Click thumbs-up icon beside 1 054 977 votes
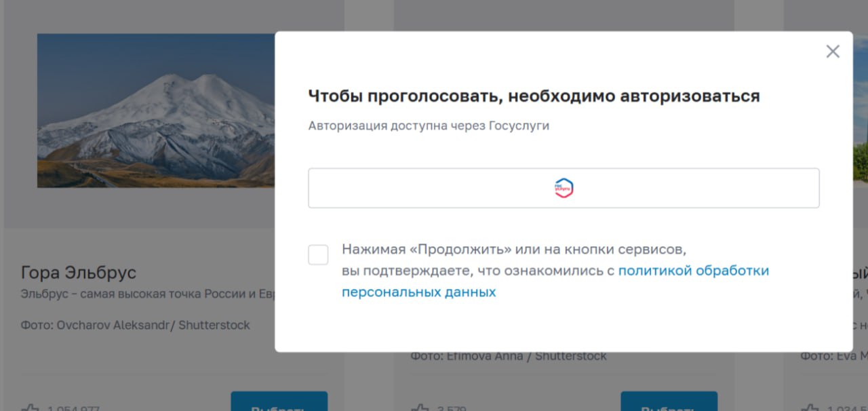 coord(30,408)
